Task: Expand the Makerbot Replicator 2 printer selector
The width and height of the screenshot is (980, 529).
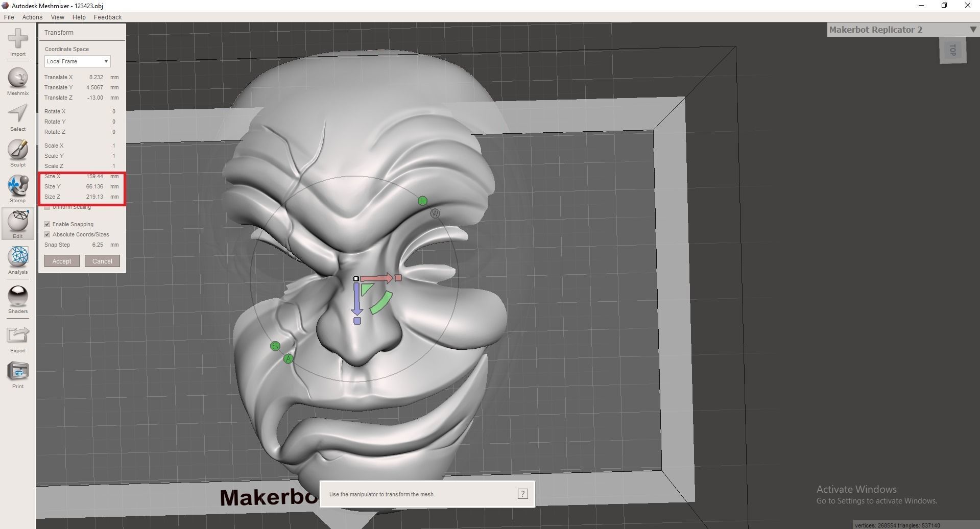Action: (973, 30)
